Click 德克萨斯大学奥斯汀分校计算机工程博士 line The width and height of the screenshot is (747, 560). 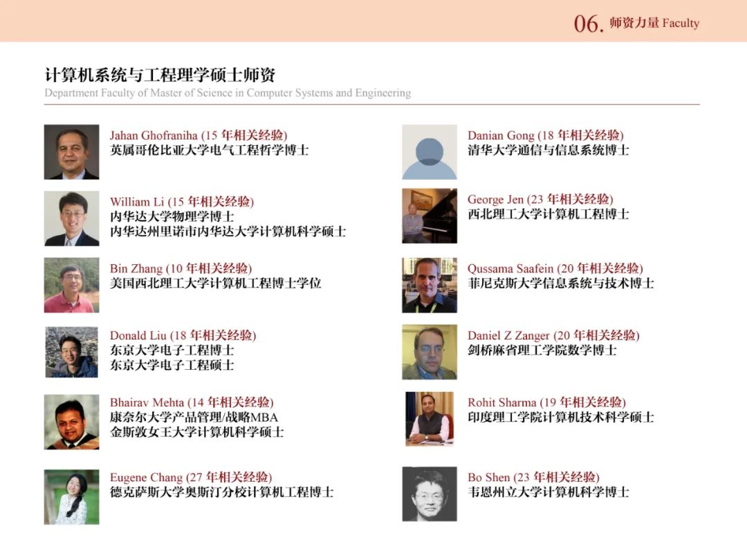point(221,492)
